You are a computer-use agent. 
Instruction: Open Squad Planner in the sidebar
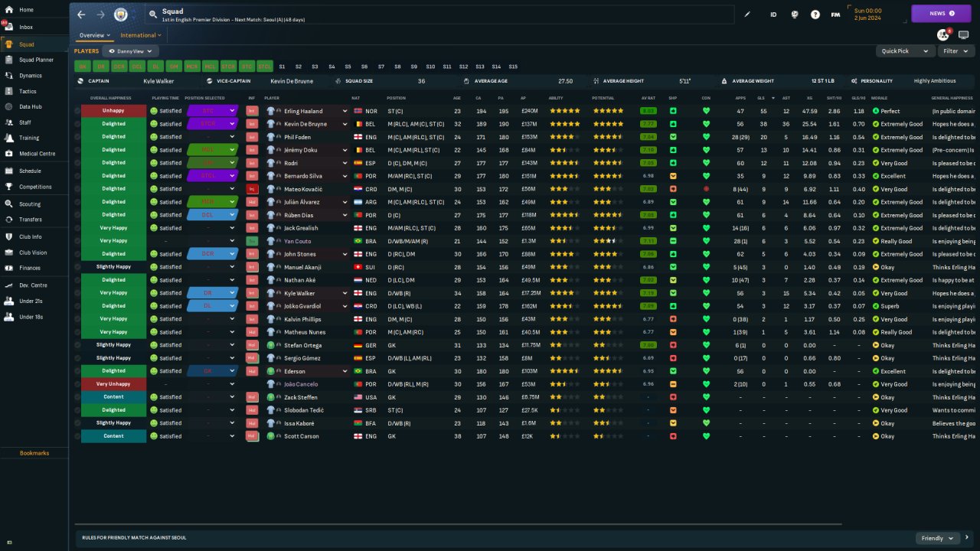click(34, 60)
